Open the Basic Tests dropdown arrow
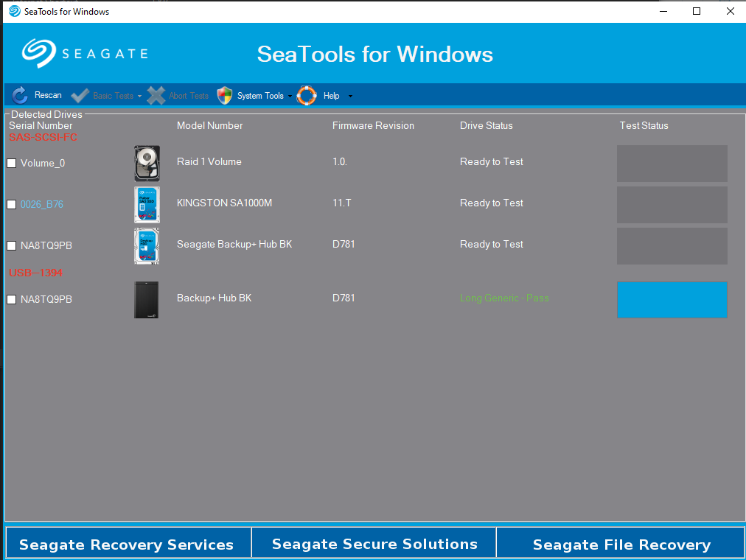 pos(139,96)
